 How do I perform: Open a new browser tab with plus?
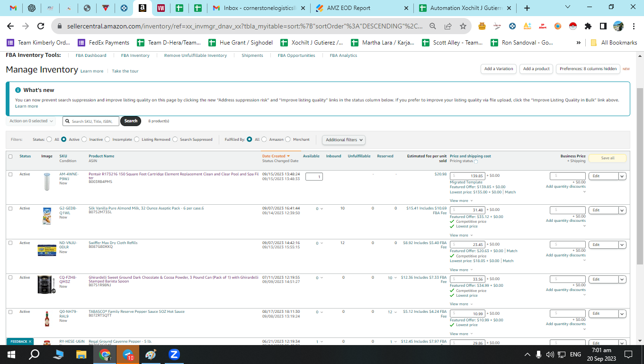[527, 8]
